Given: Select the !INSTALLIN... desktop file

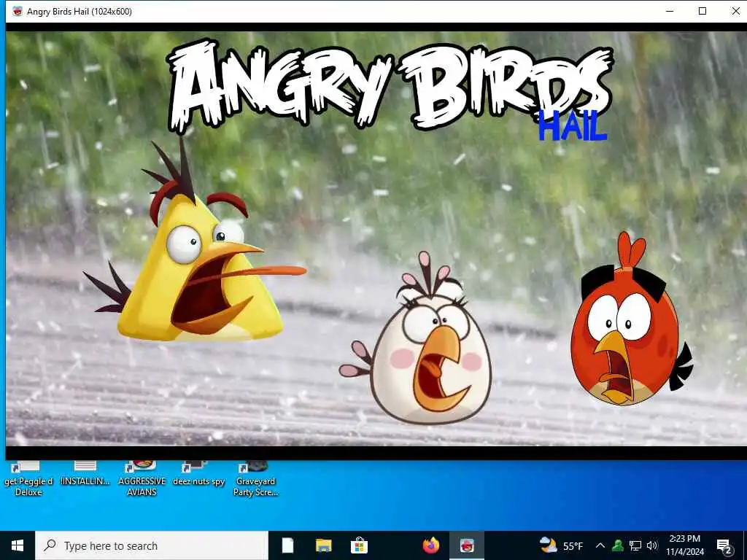Looking at the screenshot, I should pyautogui.click(x=85, y=474).
